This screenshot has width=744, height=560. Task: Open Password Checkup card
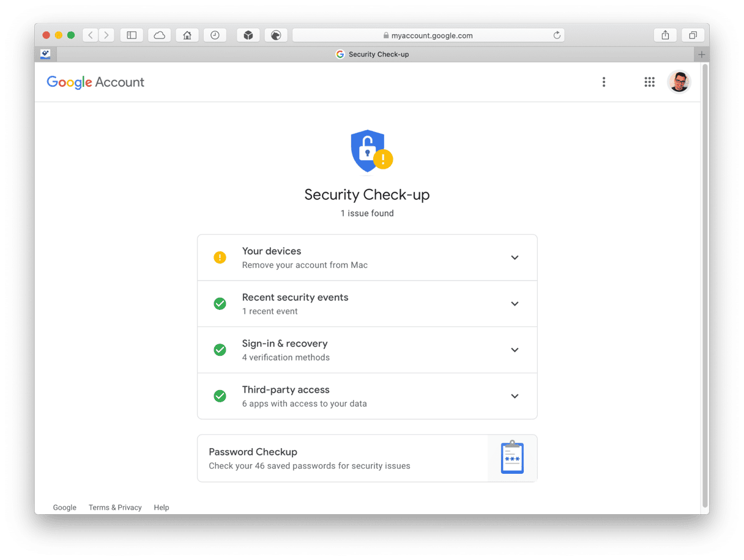pyautogui.click(x=367, y=459)
